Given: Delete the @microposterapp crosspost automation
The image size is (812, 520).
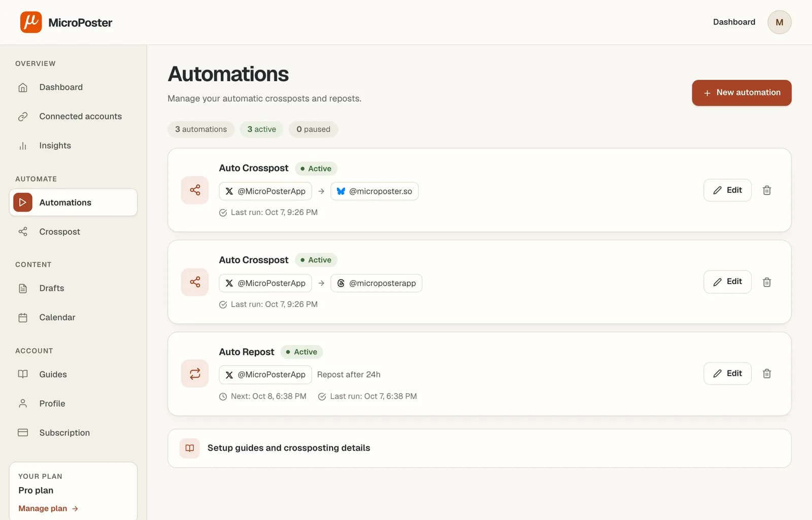Looking at the screenshot, I should point(767,282).
